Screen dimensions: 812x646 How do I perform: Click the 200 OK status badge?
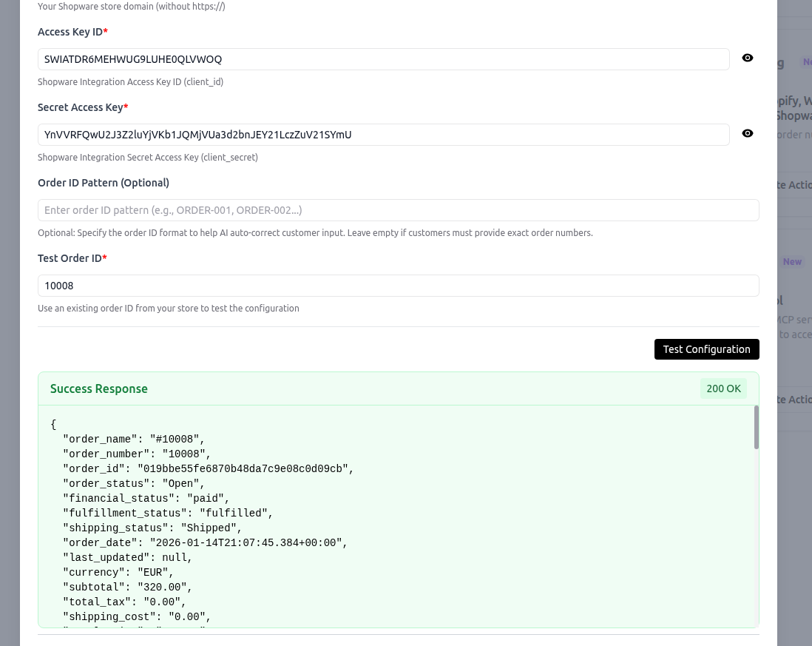pos(723,388)
